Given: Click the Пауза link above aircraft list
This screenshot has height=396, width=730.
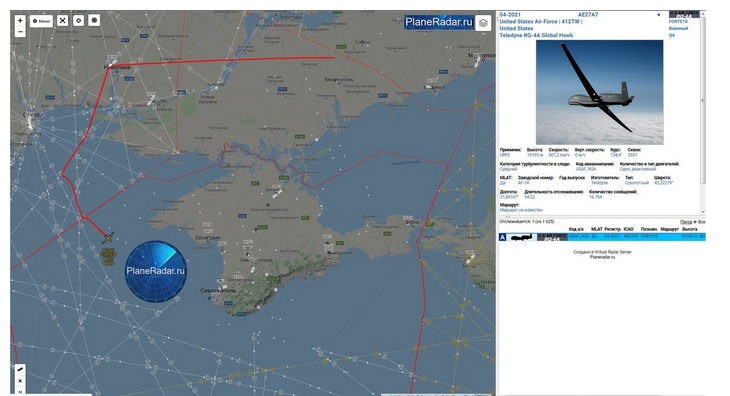Looking at the screenshot, I should [x=685, y=222].
